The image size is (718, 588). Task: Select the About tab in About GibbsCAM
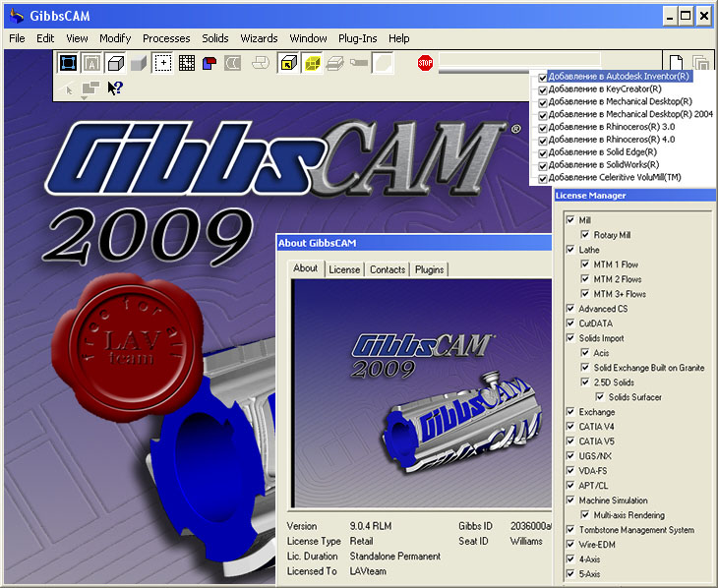306,268
